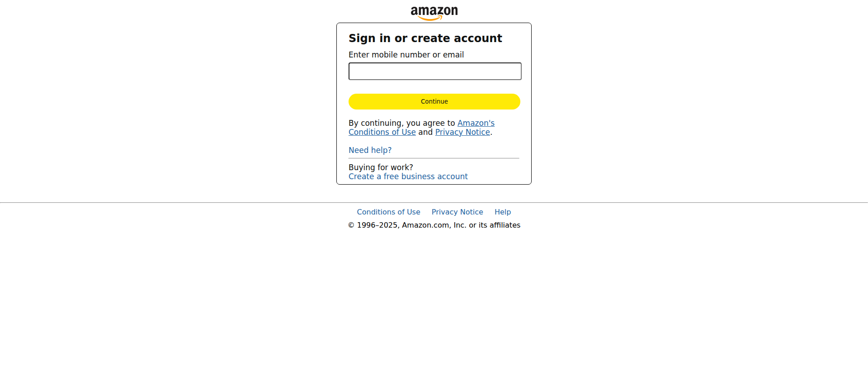Expand the Need help? link
This screenshot has width=868, height=367.
(x=370, y=150)
